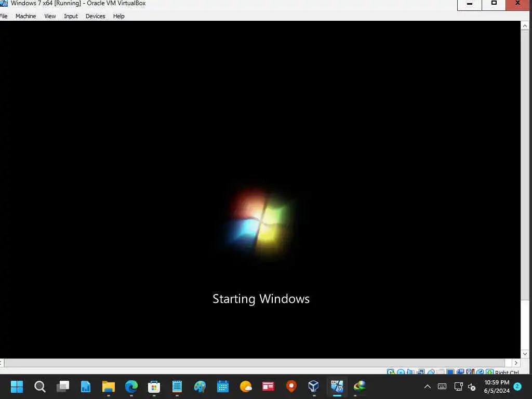Click the horizontal scrollbar thumb
The height and width of the screenshot is (399, 532).
[x=255, y=363]
